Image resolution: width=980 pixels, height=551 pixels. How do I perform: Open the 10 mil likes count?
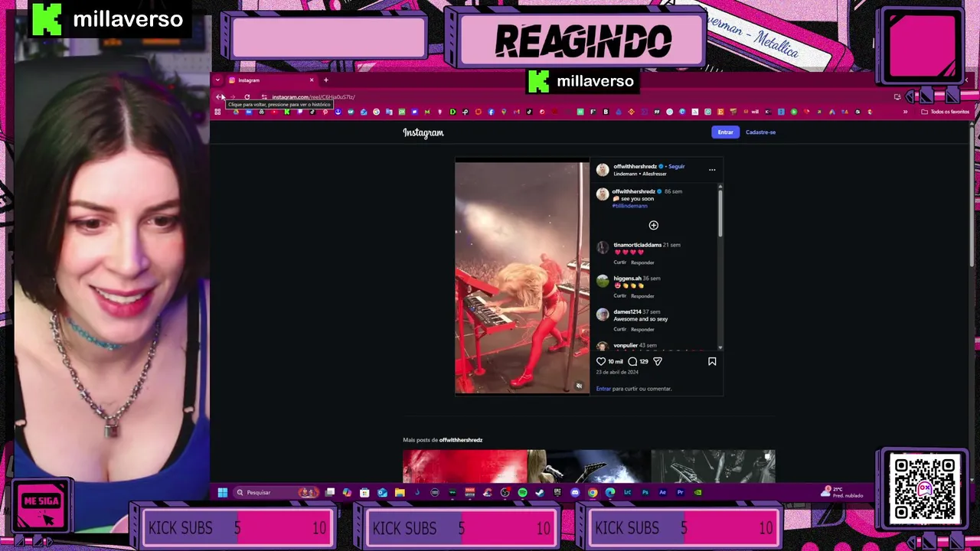pyautogui.click(x=616, y=361)
